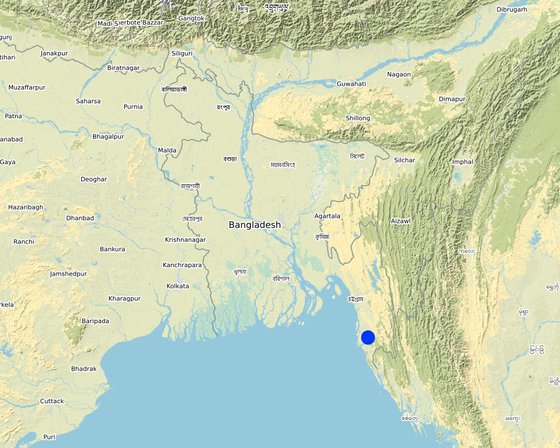
Task: Click the Bangladesh country label
Action: (255, 225)
